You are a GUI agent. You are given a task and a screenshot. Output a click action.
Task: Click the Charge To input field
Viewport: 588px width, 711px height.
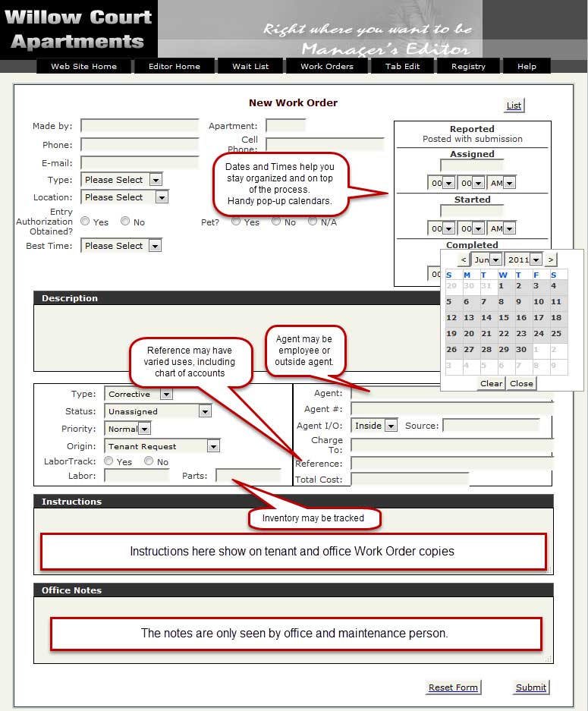[452, 445]
